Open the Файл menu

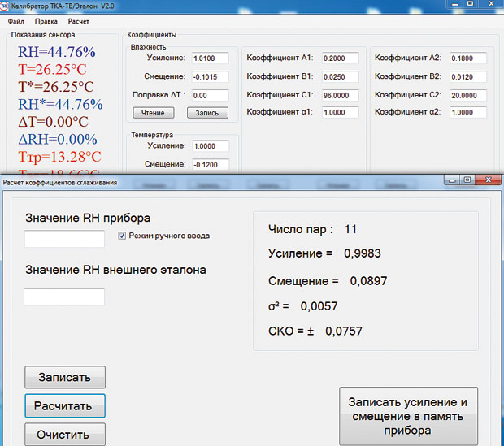(x=16, y=21)
